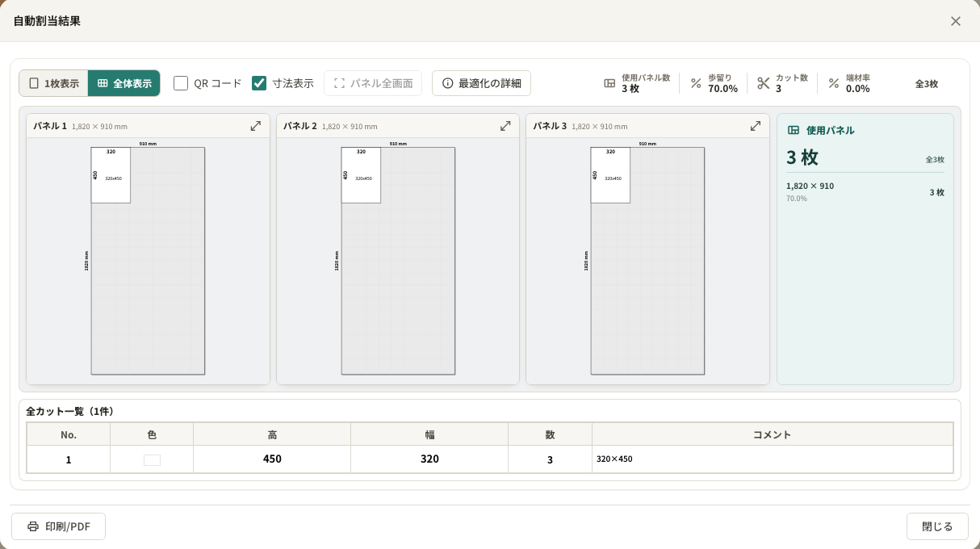Select the 320x450 piece in パネル 2
Image resolution: width=980 pixels, height=549 pixels.
(361, 175)
